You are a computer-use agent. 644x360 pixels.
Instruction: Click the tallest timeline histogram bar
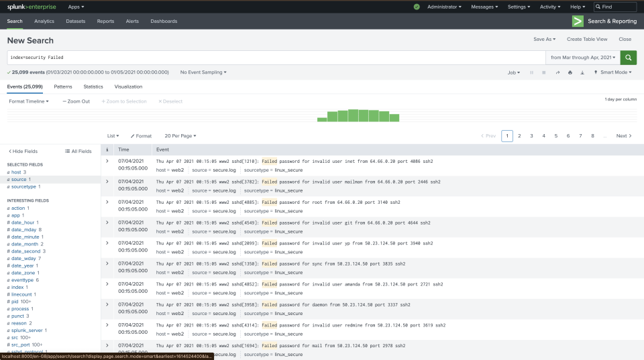(353, 115)
